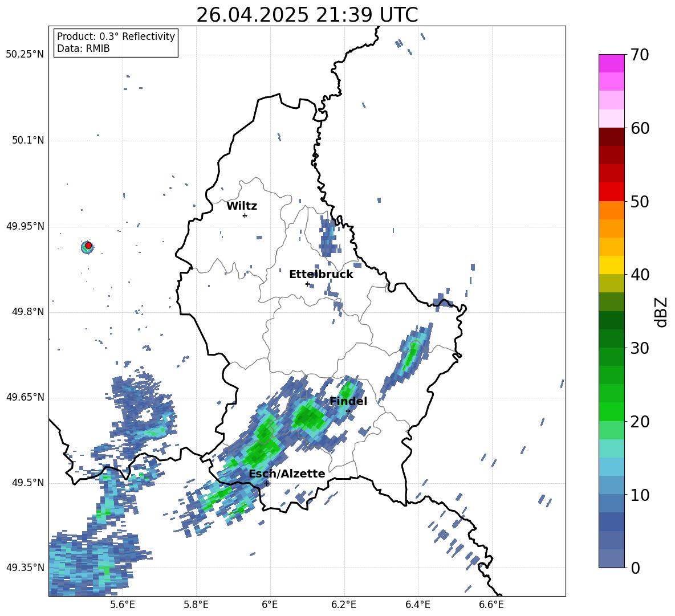This screenshot has width=675, height=616.
Task: Click the 60 colorbar tick label
Action: click(x=640, y=128)
